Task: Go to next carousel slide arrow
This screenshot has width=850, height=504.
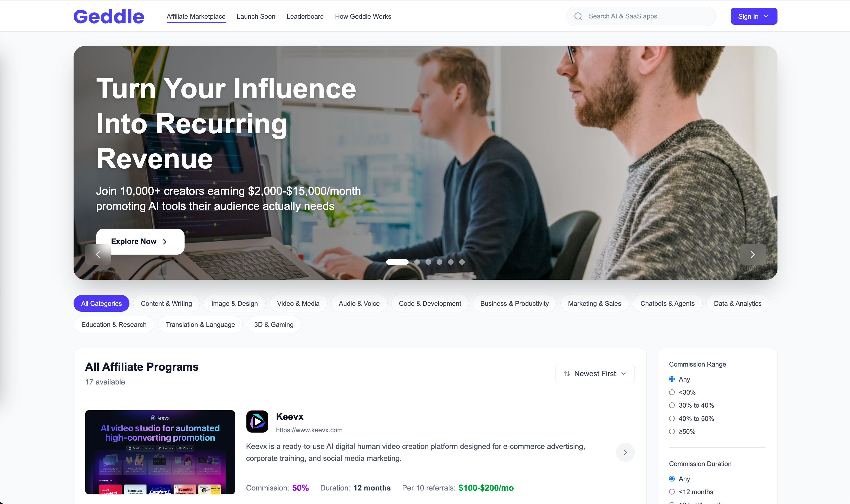Action: [x=753, y=254]
